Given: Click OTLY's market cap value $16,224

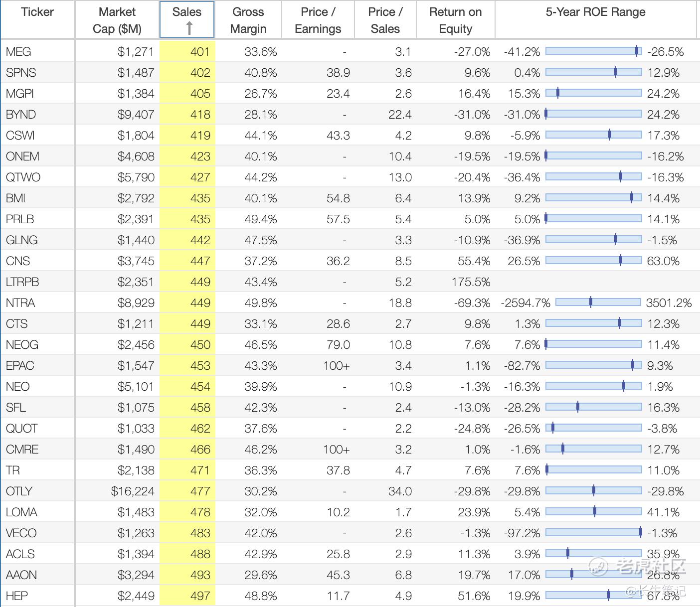Looking at the screenshot, I should [x=133, y=491].
